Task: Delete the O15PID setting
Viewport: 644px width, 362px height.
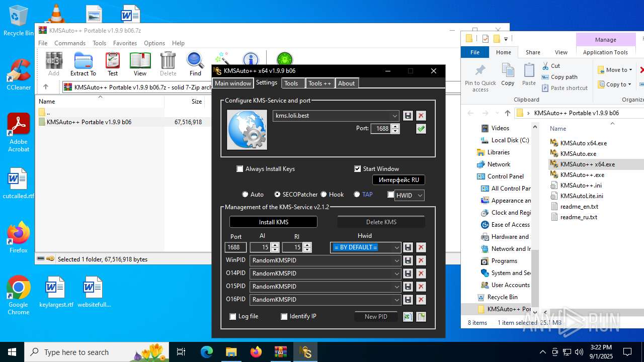Action: [x=421, y=287]
